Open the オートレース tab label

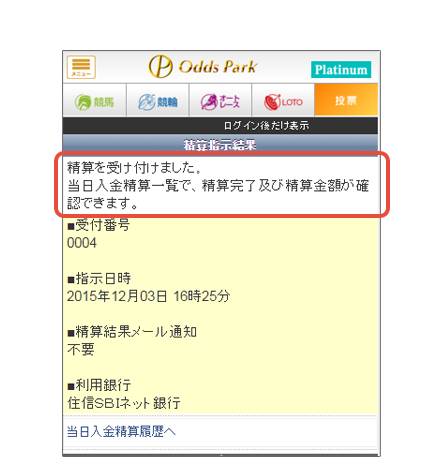[x=229, y=101]
